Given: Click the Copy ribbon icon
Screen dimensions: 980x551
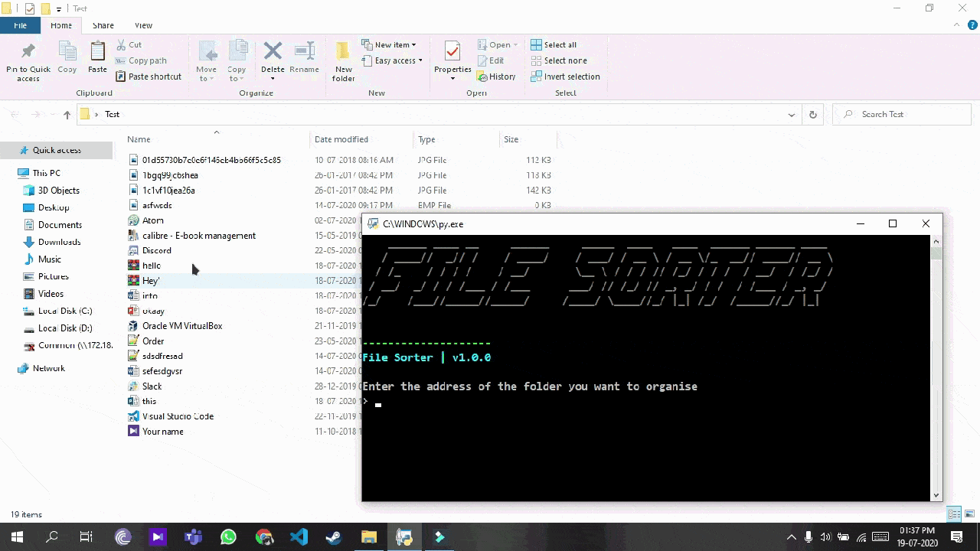Looking at the screenshot, I should point(67,52).
